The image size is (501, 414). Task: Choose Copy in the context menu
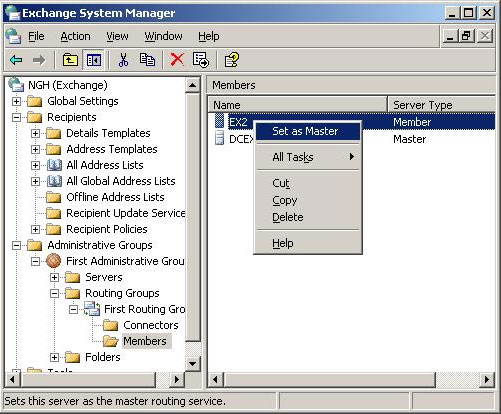pos(308,200)
